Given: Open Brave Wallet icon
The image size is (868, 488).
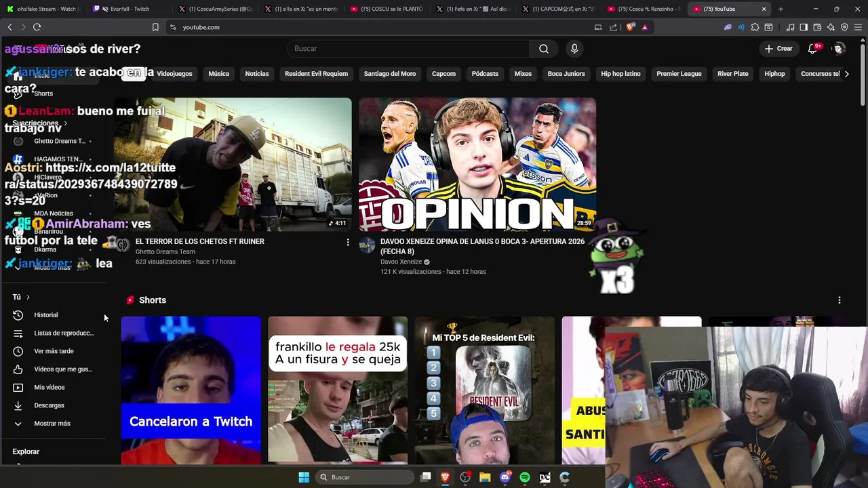Looking at the screenshot, I should click(x=817, y=27).
